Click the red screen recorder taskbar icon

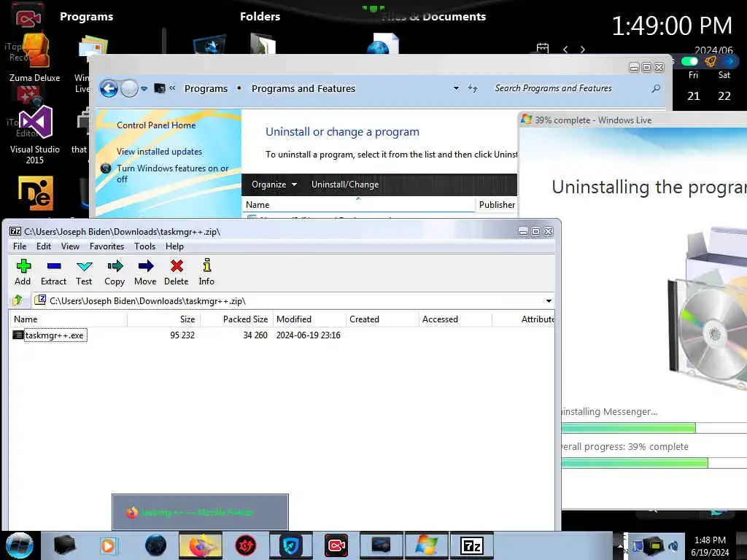pyautogui.click(x=336, y=545)
